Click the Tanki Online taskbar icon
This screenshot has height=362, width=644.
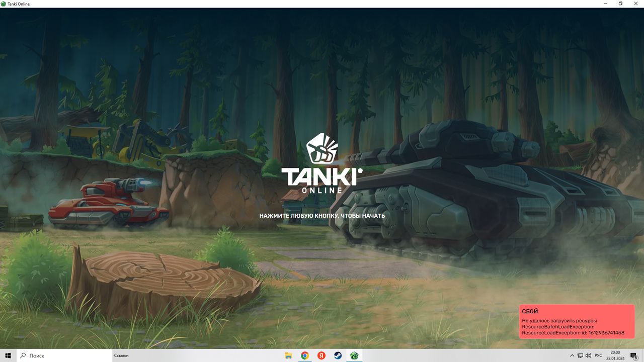354,355
